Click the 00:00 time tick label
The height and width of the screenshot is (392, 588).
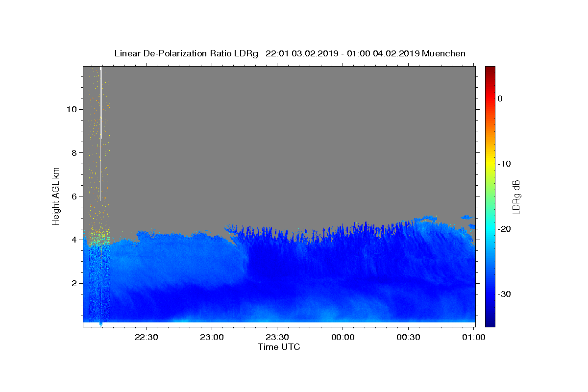343,337
